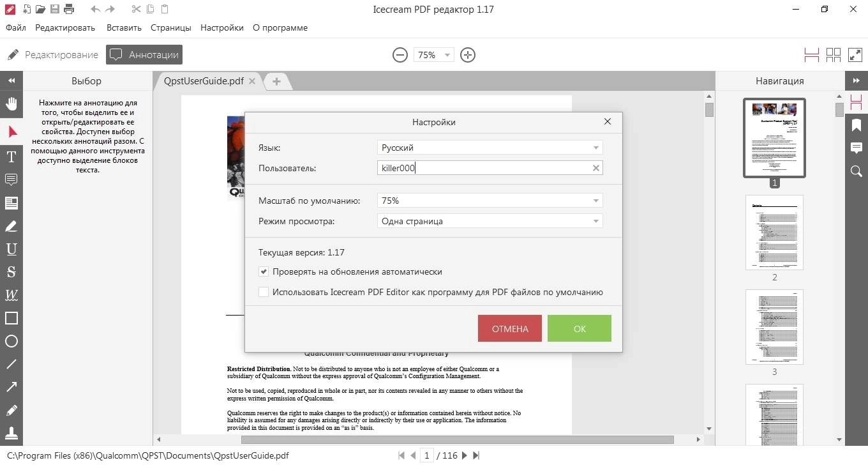Open comments panel in right sidebar
Viewport: 868px width, 465px height.
[857, 148]
